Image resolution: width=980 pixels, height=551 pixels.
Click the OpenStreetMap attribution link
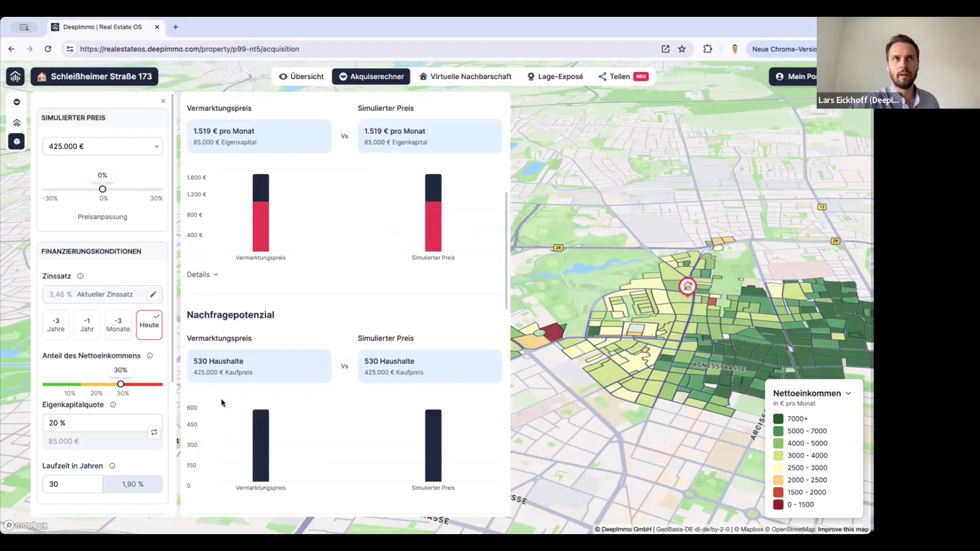pos(790,530)
